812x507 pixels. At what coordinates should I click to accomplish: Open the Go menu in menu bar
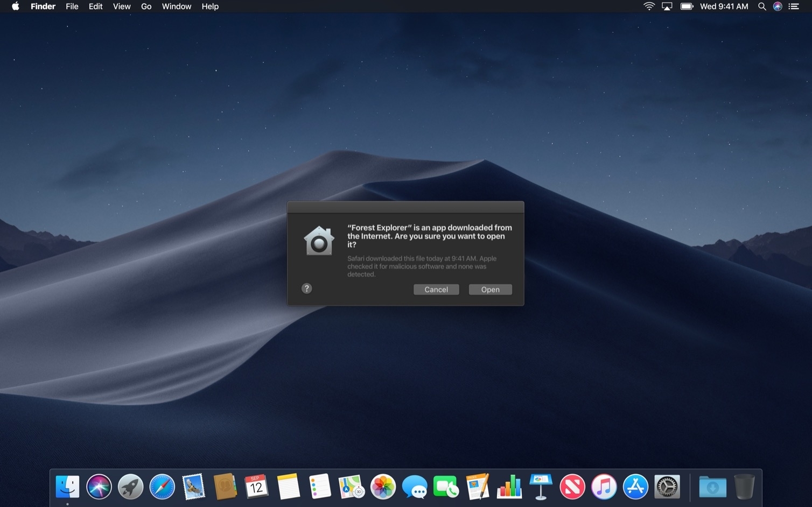pyautogui.click(x=146, y=6)
